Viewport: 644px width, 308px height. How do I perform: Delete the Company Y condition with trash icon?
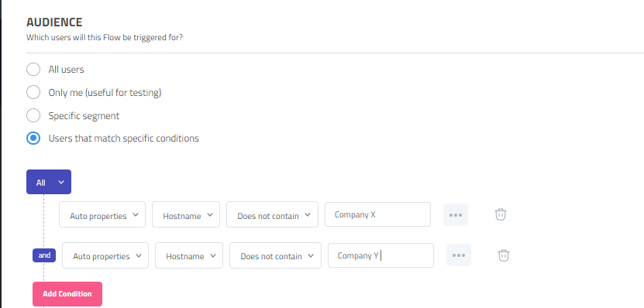(504, 255)
